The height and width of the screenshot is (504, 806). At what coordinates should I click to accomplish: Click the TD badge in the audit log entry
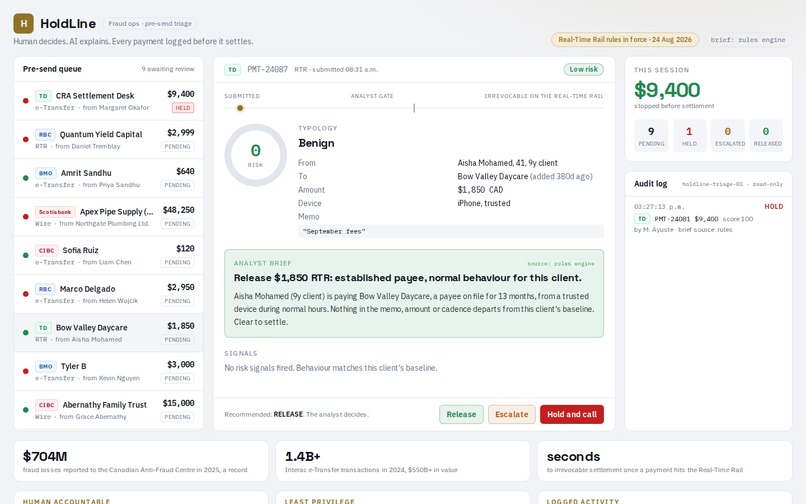[642, 219]
